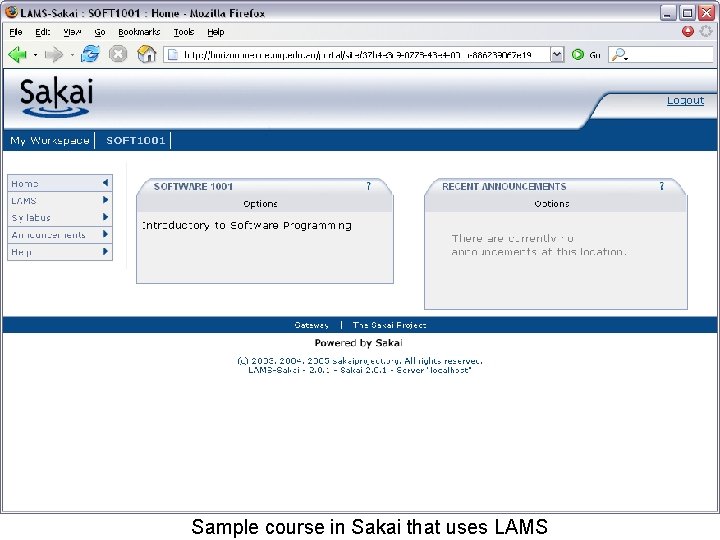Image resolution: width=720 pixels, height=540 pixels.
Task: Open the Edit menu
Action: 43,32
